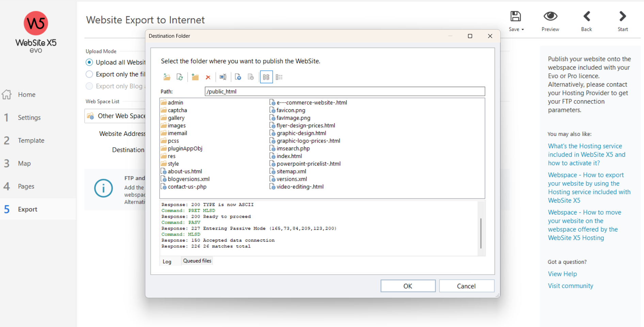Click the Start right chevron
The image size is (644, 327).
623,16
